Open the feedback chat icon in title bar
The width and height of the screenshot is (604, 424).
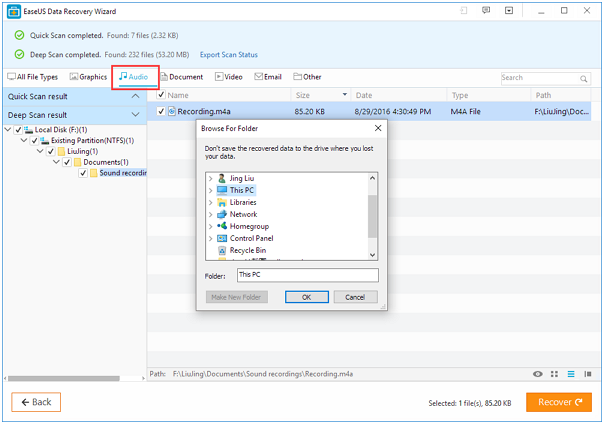click(486, 11)
